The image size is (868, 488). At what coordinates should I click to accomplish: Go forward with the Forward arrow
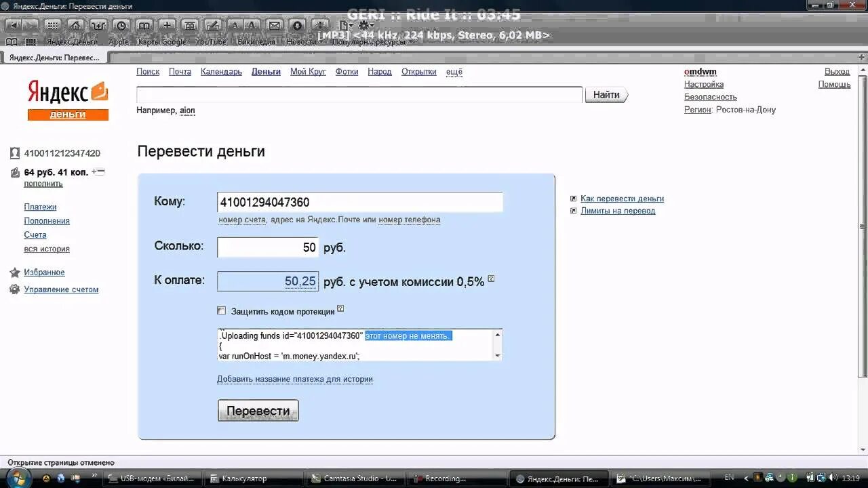pos(31,25)
